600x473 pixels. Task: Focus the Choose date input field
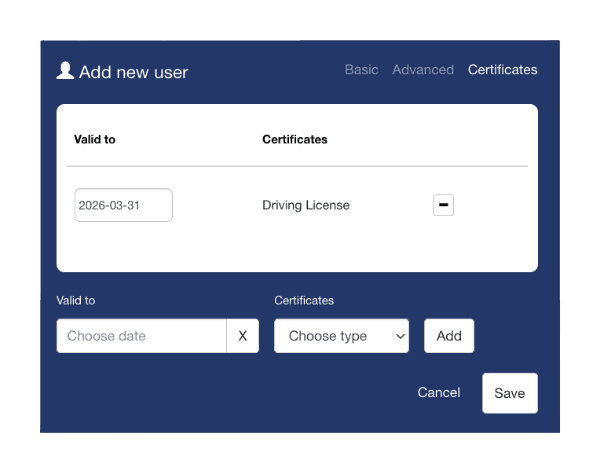(x=141, y=336)
